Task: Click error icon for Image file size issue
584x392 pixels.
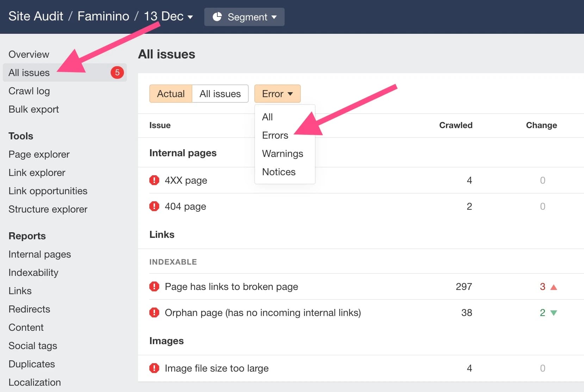Action: coord(154,368)
